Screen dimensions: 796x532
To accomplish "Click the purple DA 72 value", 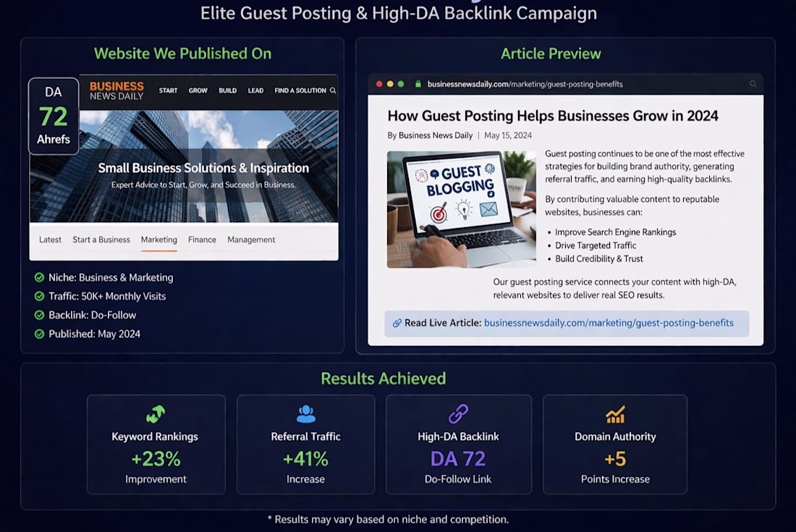I will tap(458, 459).
